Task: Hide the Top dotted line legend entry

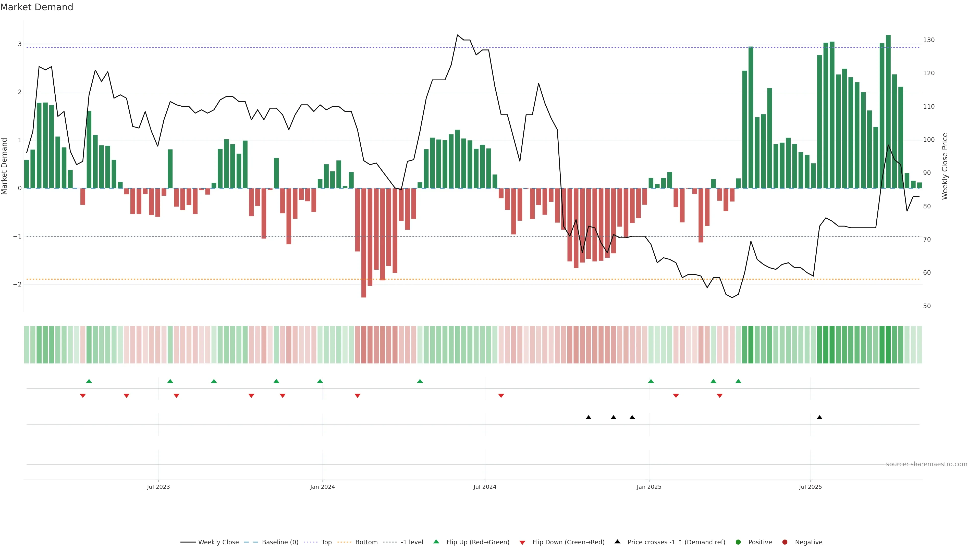Action: [x=326, y=542]
